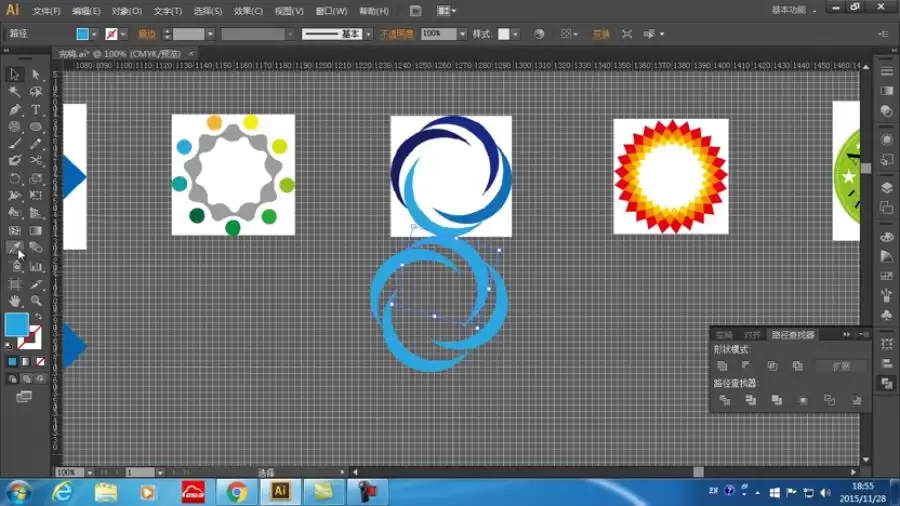Select the Ellipse shape tool

[36, 126]
